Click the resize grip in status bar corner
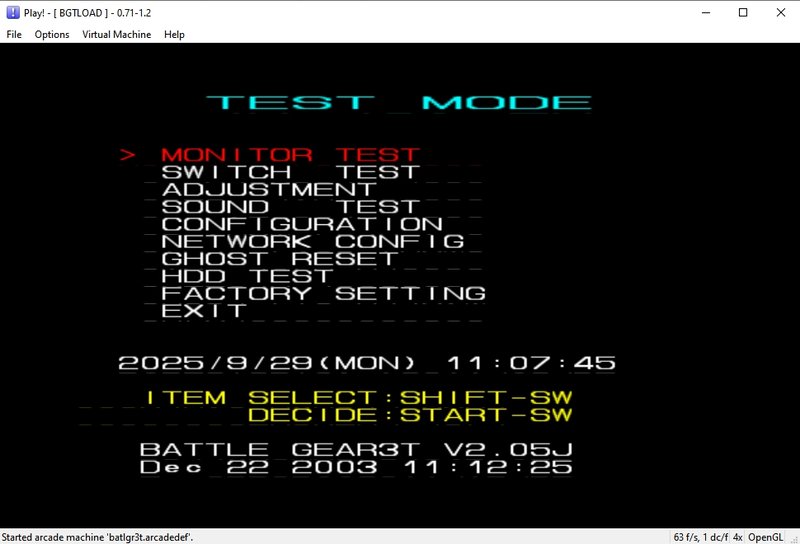800x544 pixels. (x=794, y=538)
